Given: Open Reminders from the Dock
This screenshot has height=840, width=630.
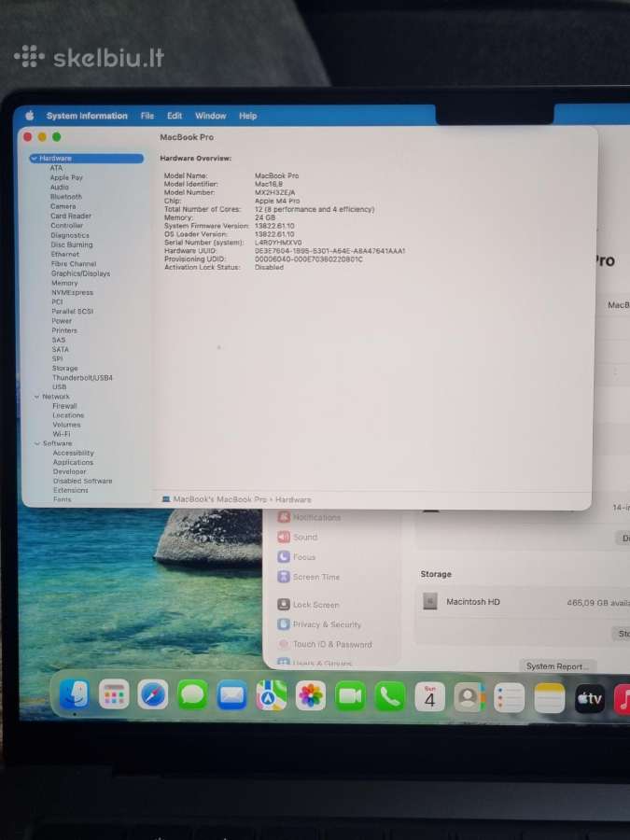Looking at the screenshot, I should (x=509, y=698).
